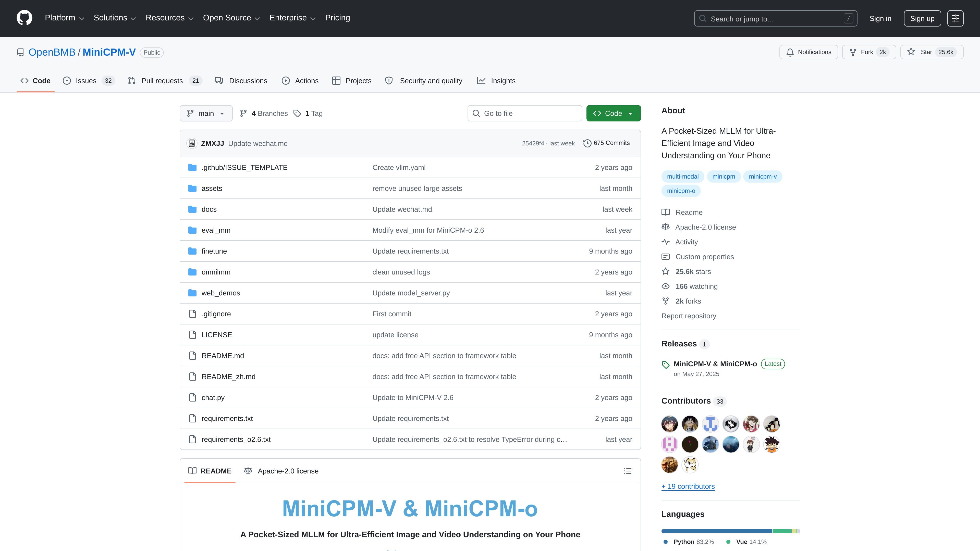The image size is (980, 551).
Task: Open the 1 Tag icon link
Action: pyautogui.click(x=297, y=113)
